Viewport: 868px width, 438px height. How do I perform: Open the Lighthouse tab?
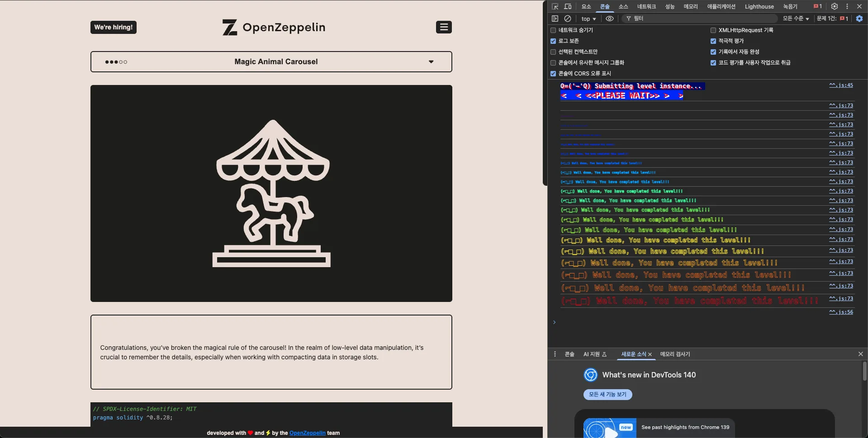pyautogui.click(x=759, y=6)
